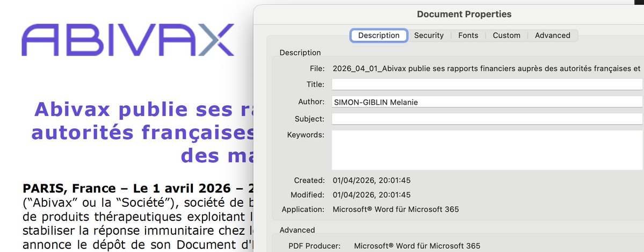Click the 'Author:' field label
The height and width of the screenshot is (252, 644).
312,102
